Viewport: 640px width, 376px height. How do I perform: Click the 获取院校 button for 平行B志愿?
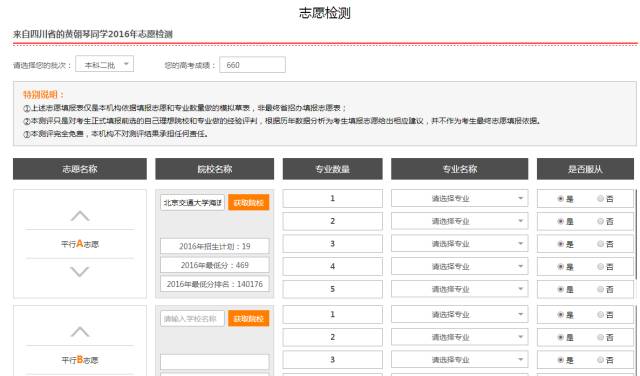(x=249, y=318)
